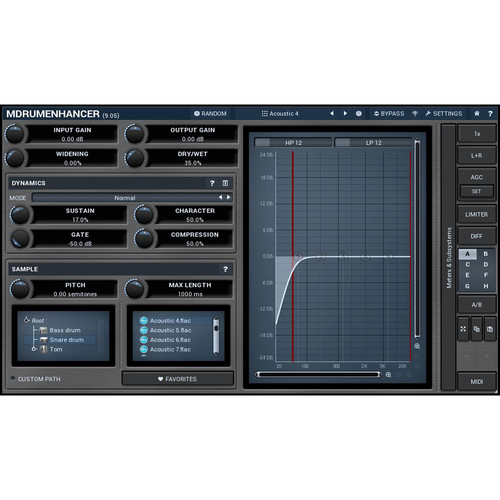Toggle the AGC button
The height and width of the screenshot is (500, 500).
(x=477, y=177)
